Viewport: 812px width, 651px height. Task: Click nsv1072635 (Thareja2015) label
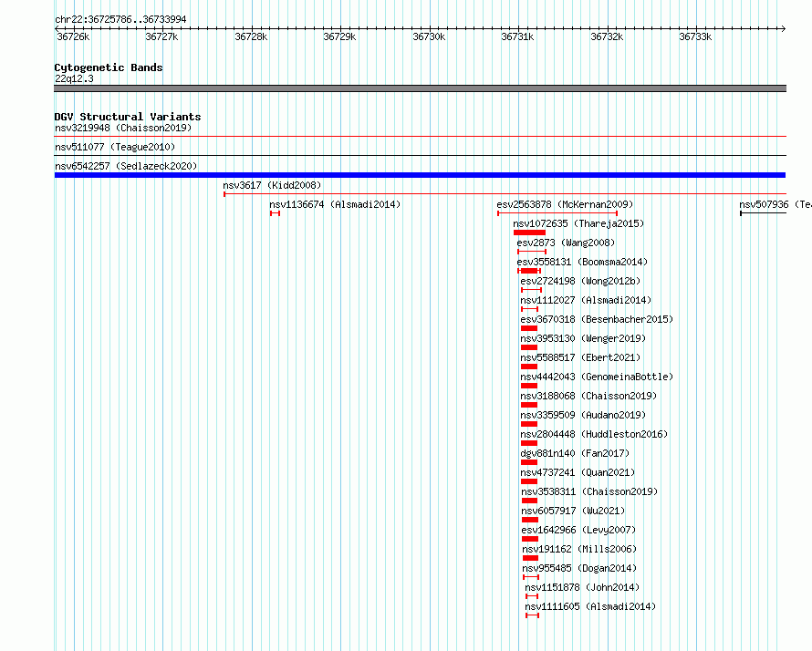(578, 223)
